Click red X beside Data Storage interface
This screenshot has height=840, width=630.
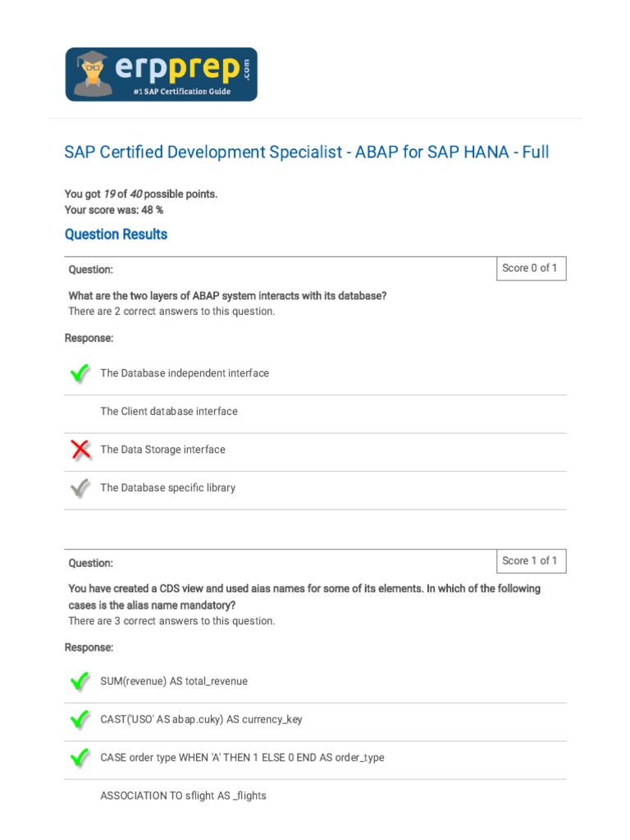coord(80,450)
